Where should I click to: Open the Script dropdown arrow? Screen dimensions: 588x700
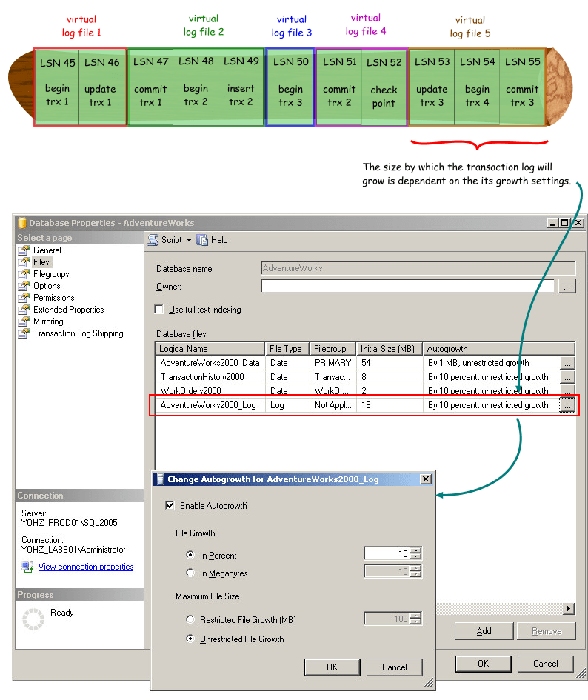click(x=189, y=240)
